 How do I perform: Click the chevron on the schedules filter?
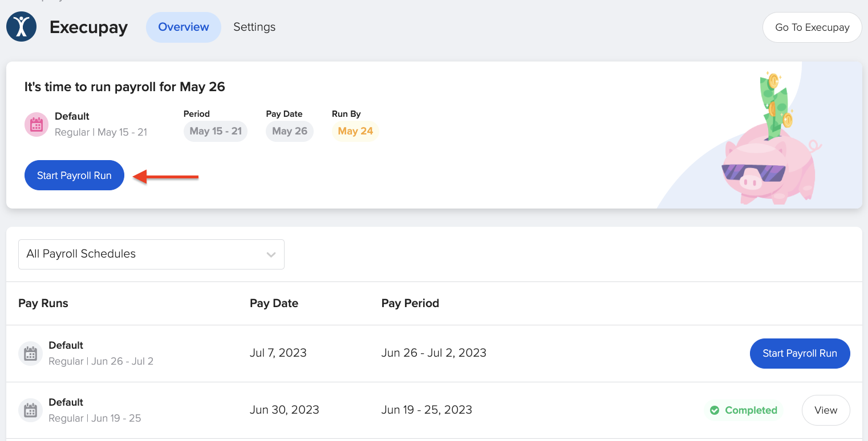point(271,254)
